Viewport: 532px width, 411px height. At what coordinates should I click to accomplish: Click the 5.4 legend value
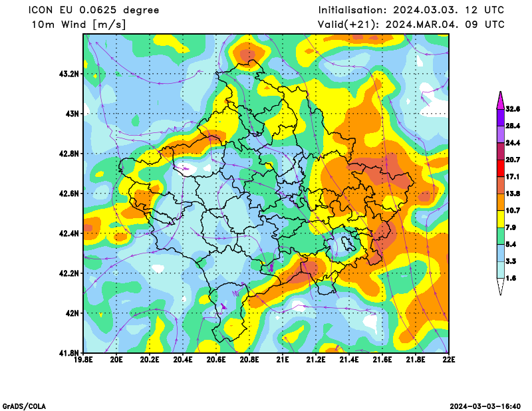click(511, 244)
